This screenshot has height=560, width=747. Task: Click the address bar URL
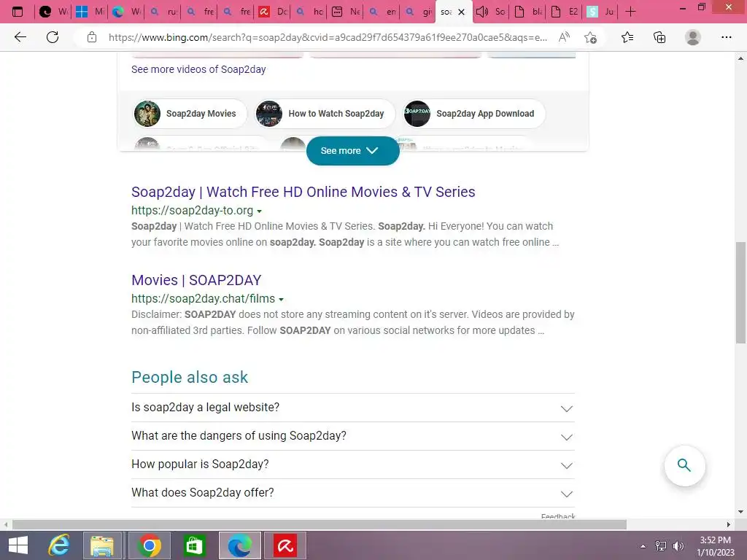(328, 37)
